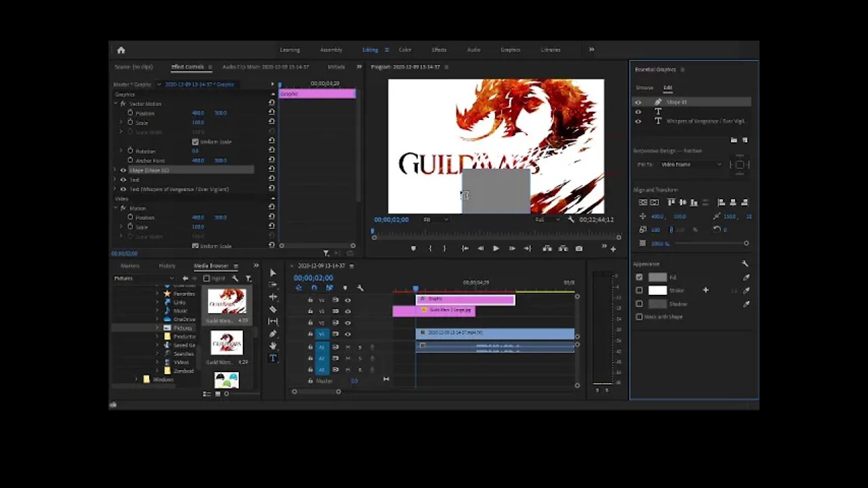Viewport: 868px width, 488px height.
Task: Switch to the Learning workspace
Action: click(290, 49)
